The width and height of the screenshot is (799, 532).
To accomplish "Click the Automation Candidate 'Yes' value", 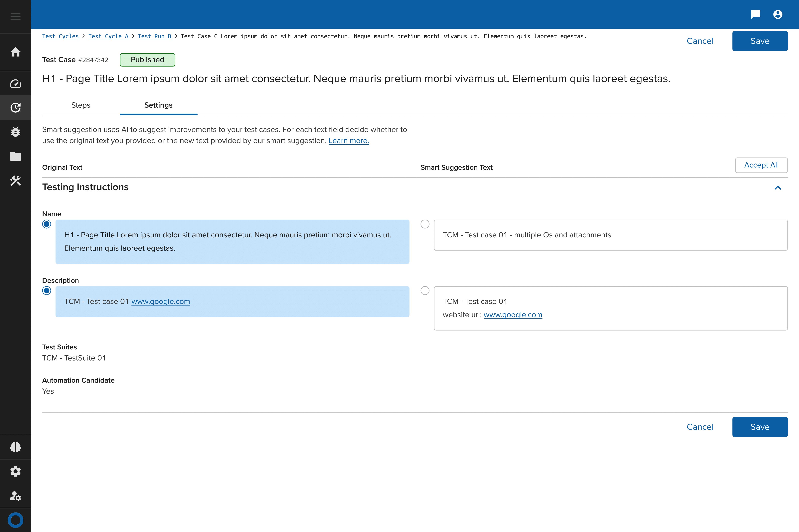I will [x=48, y=391].
